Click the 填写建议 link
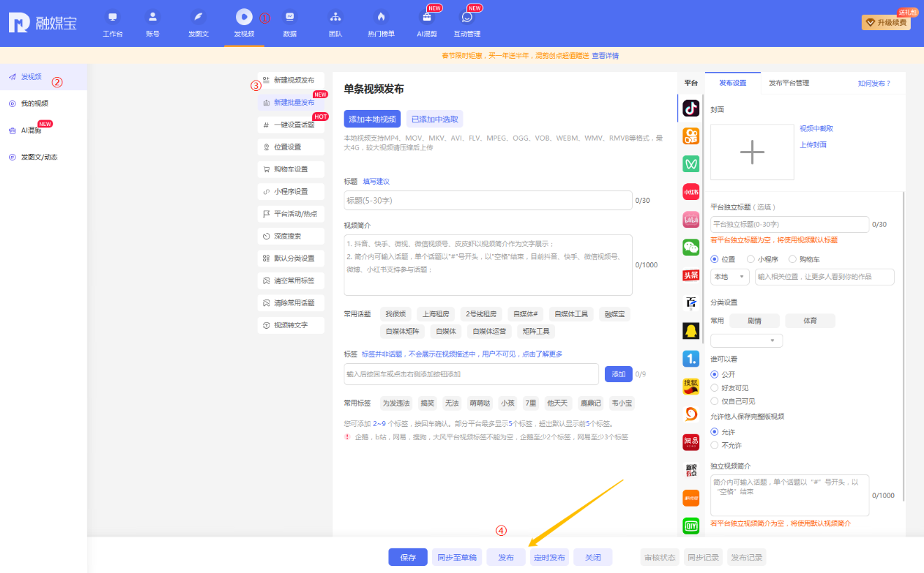 point(376,182)
